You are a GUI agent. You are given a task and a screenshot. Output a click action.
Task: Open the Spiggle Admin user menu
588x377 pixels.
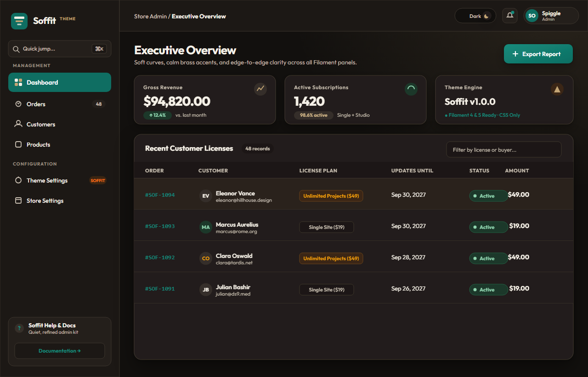click(x=551, y=16)
